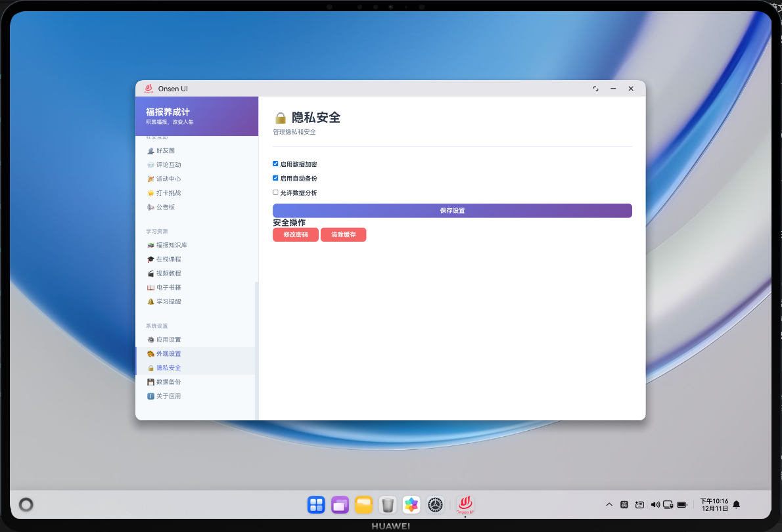
Task: Open the Onsen UI icon in the taskbar
Action: tap(465, 504)
